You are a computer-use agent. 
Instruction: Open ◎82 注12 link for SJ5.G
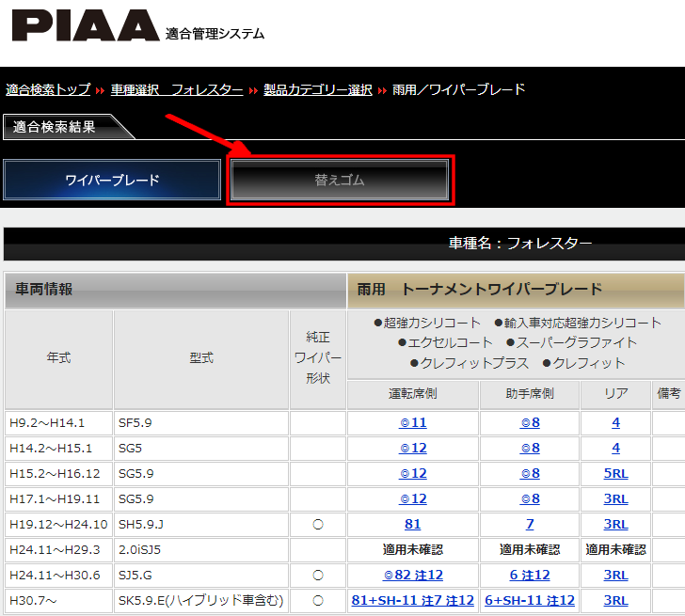[412, 575]
